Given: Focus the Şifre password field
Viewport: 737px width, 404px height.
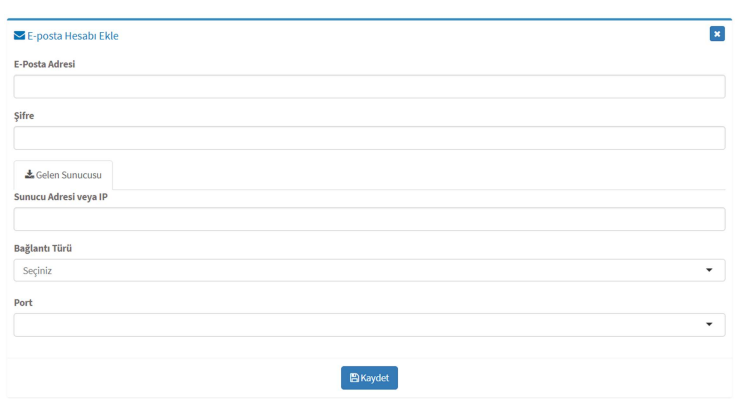Looking at the screenshot, I should point(369,138).
